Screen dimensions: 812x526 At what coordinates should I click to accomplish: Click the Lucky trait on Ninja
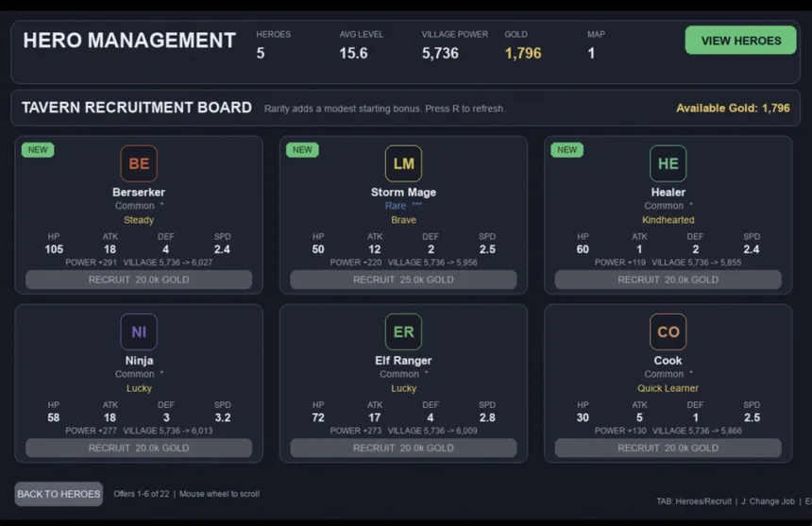(x=139, y=388)
